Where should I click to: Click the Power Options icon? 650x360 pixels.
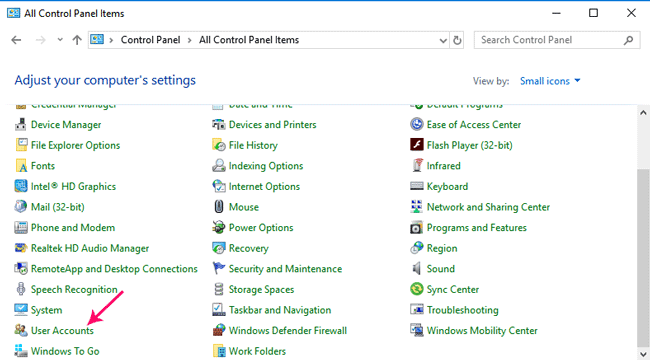pos(219,227)
